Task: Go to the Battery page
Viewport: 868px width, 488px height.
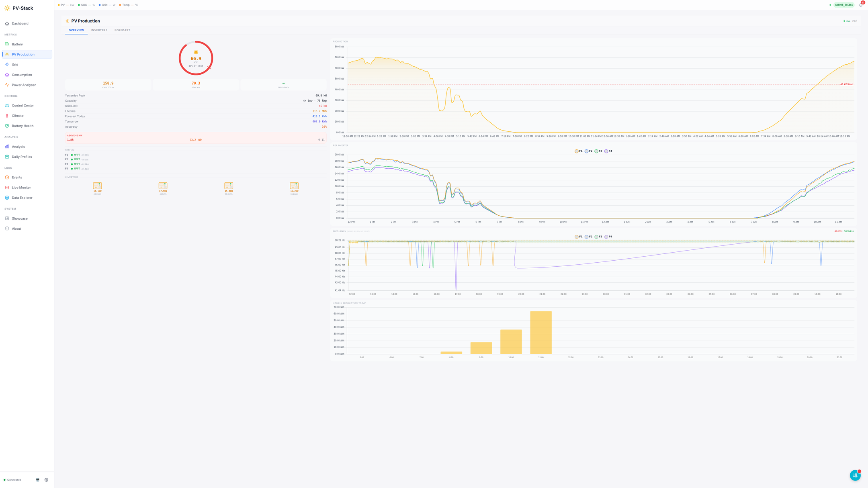Action: (17, 44)
